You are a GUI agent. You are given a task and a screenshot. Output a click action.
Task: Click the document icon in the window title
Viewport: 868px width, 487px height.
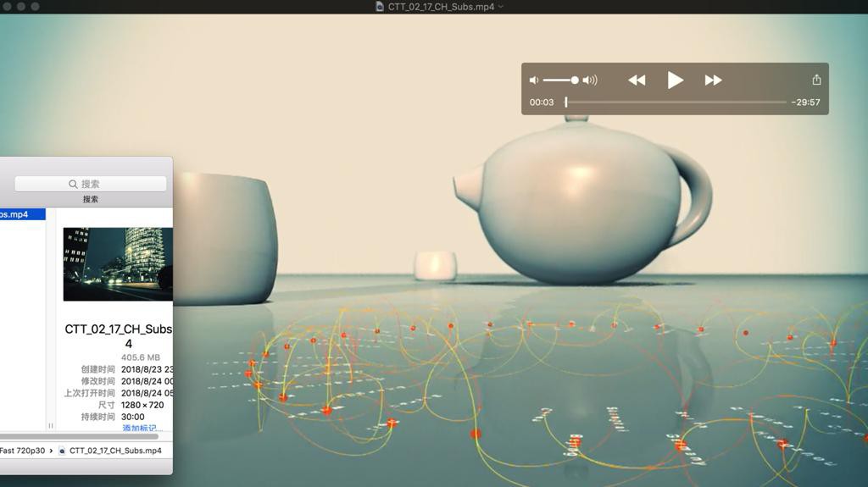(x=379, y=7)
